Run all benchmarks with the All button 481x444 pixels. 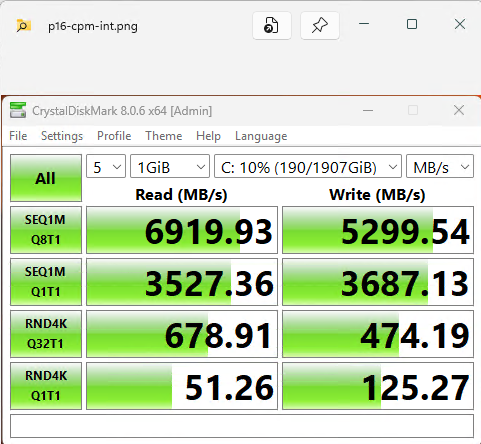46,178
